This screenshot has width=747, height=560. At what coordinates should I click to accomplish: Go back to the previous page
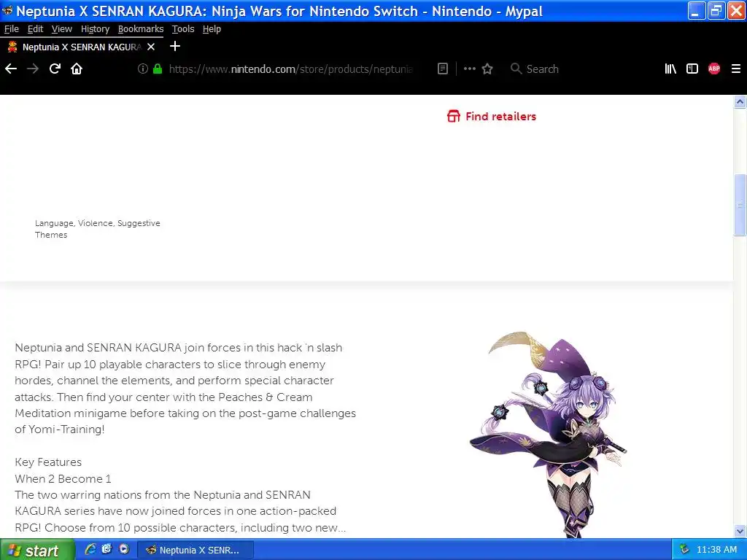pos(11,69)
